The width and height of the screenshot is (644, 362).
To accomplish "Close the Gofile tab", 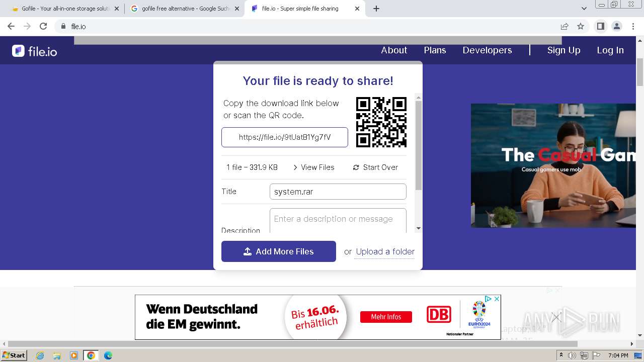I will (x=117, y=9).
